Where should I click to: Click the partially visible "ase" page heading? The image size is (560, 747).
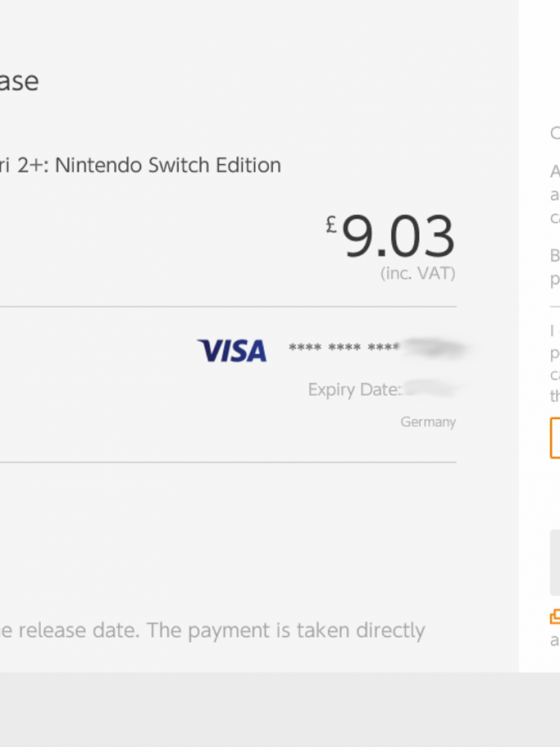pyautogui.click(x=19, y=82)
